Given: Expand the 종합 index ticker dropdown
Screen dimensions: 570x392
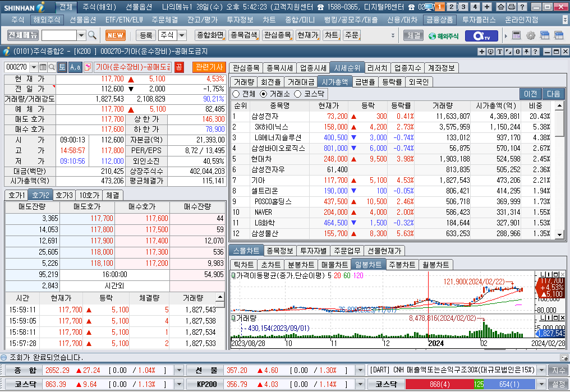Looking at the screenshot, I should click(179, 371).
